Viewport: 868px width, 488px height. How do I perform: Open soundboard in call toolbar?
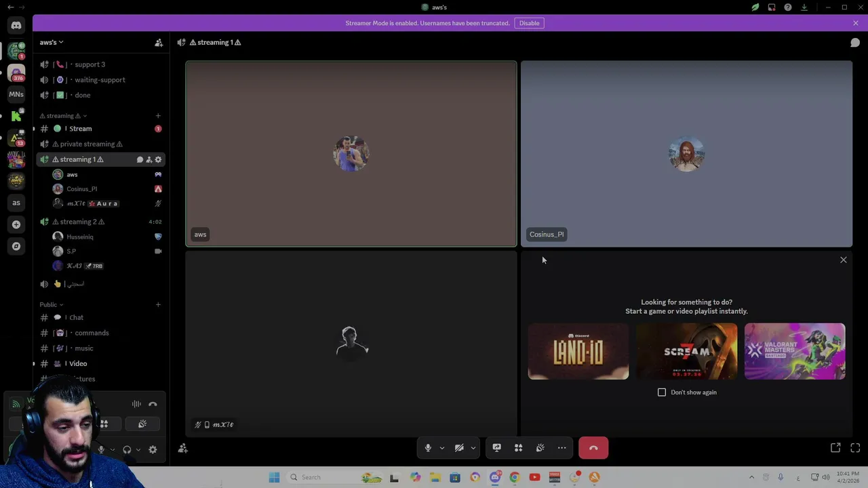point(540,448)
